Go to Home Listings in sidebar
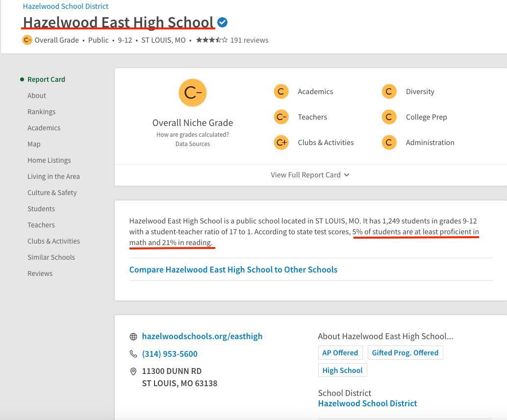The height and width of the screenshot is (420, 507). coord(49,160)
